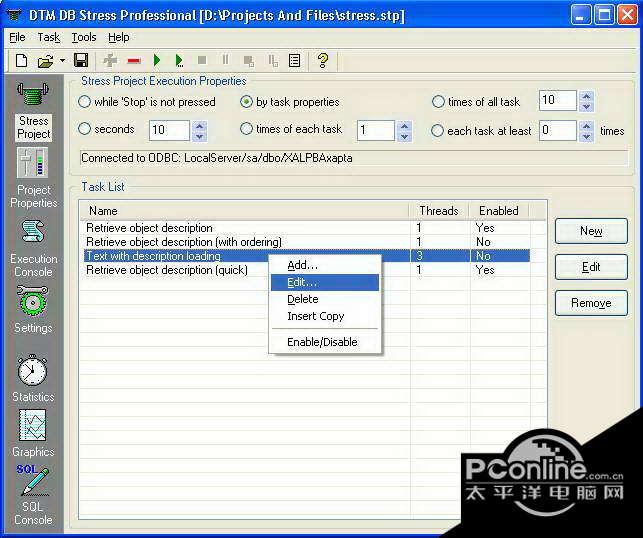This screenshot has width=643, height=538.
Task: Choose Enable/Disable from context menu
Action: tap(325, 342)
